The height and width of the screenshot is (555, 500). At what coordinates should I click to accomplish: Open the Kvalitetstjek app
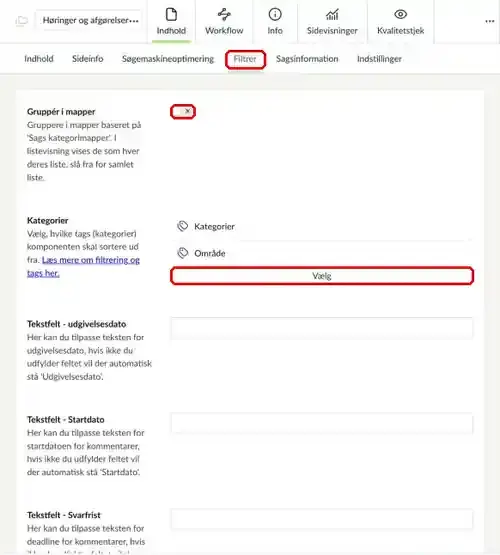[401, 22]
